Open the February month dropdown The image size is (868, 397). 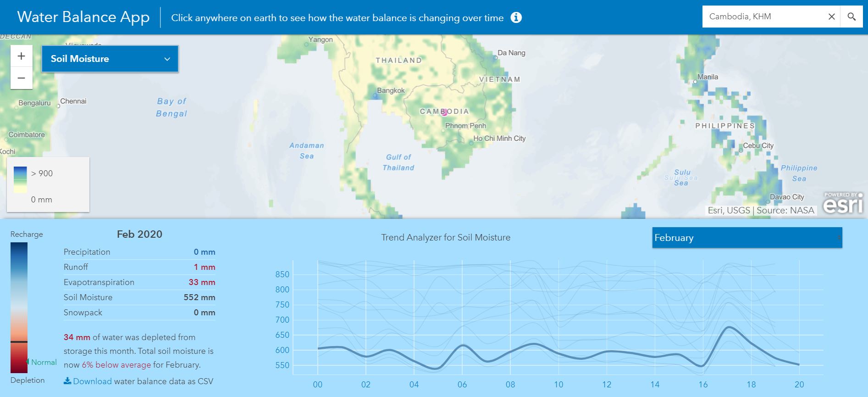(747, 238)
